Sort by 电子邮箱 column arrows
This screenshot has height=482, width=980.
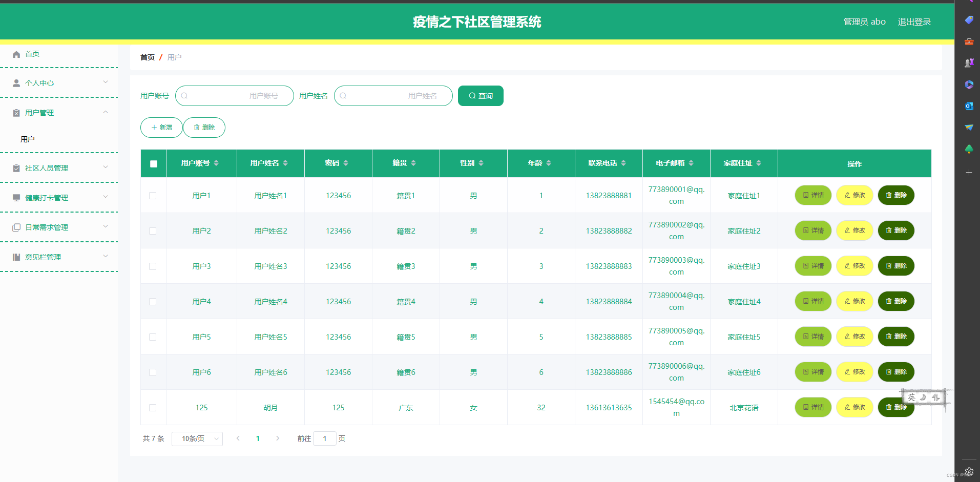pyautogui.click(x=691, y=163)
